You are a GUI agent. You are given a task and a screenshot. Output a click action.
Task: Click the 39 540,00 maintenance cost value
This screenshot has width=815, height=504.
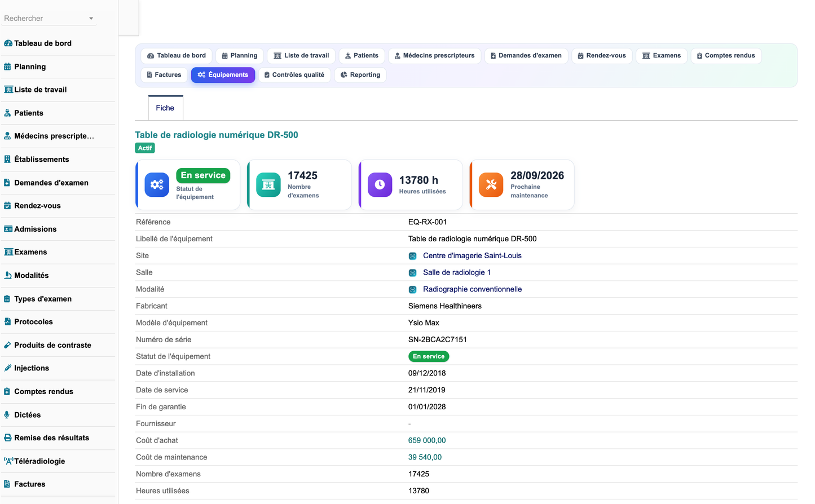point(425,458)
